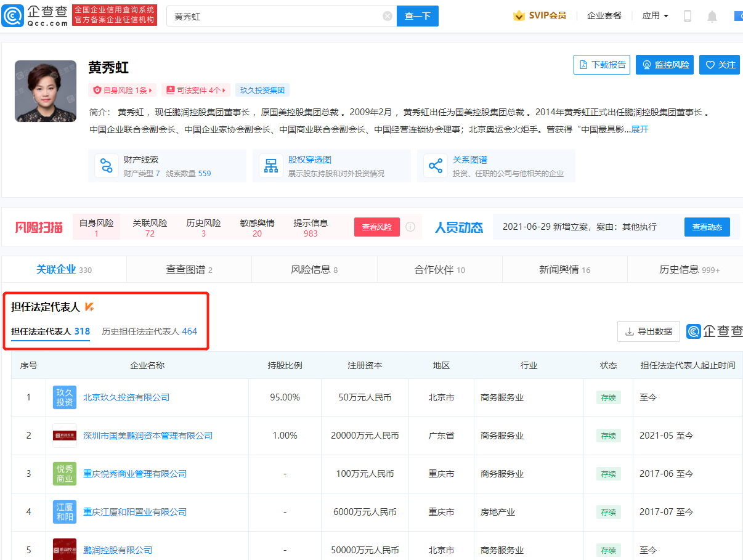The width and height of the screenshot is (743, 560).
Task: Select 担任法定代表人 318 sub-tab
Action: [x=51, y=331]
